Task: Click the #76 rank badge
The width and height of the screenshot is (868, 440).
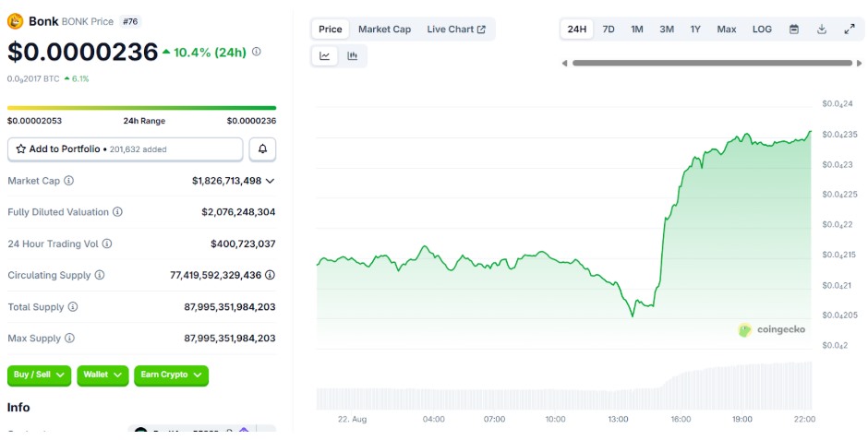Action: tap(130, 21)
